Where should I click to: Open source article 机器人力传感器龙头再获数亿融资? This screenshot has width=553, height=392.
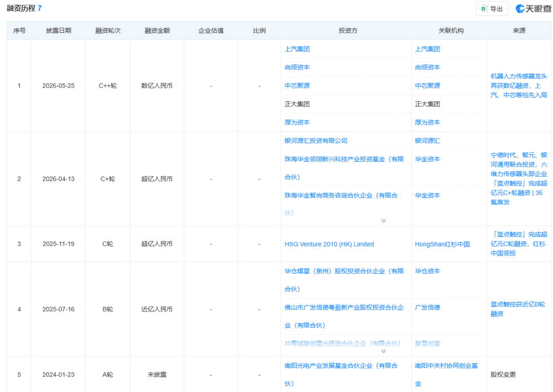pos(519,85)
